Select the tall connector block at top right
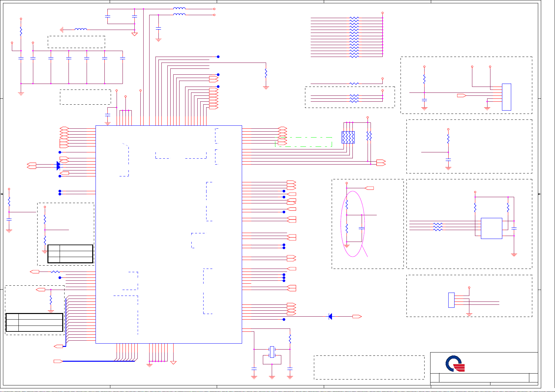This screenshot has height=392, width=555. [x=507, y=97]
